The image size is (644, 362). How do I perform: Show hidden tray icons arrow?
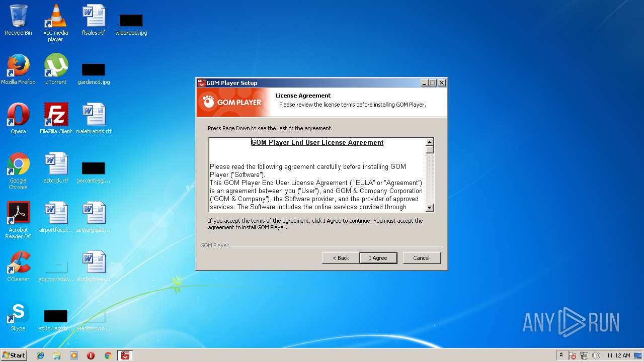coord(561,355)
